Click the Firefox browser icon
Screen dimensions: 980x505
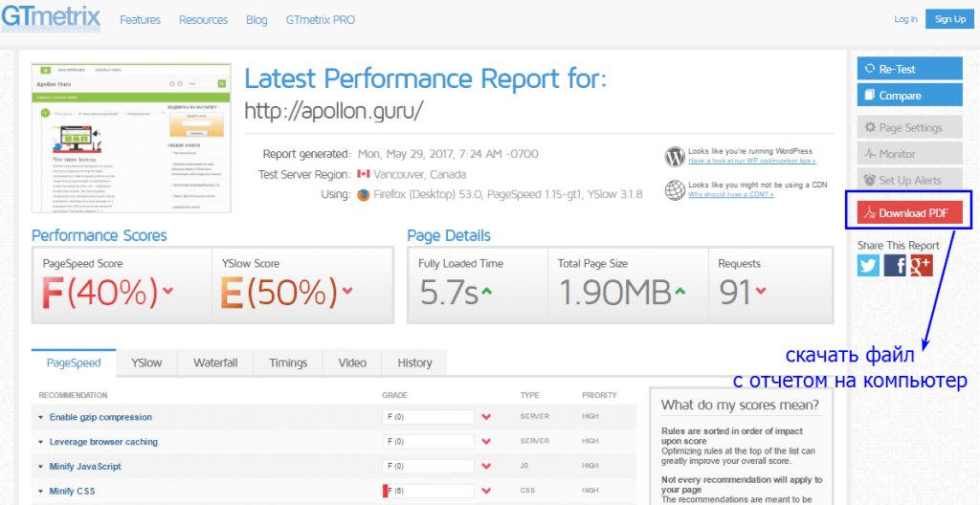point(363,195)
